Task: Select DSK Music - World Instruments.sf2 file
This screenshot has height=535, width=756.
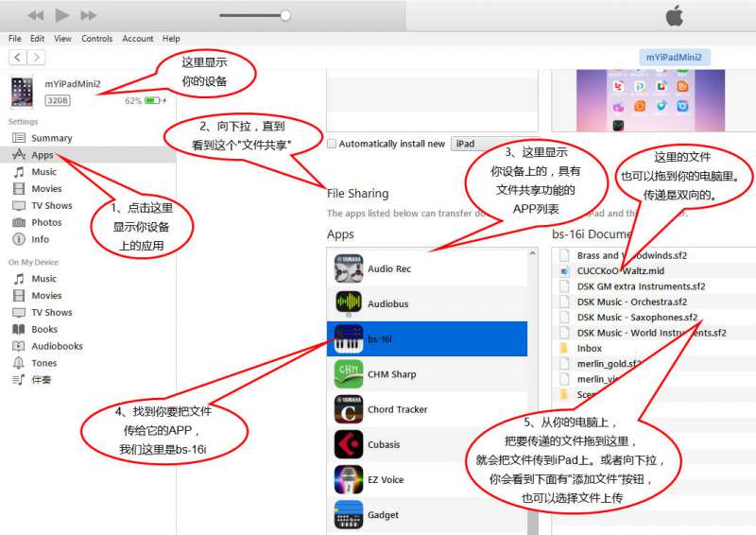Action: 653,333
